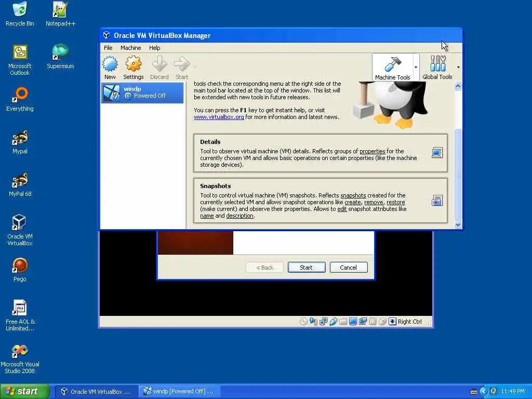Expand hidden tray icons with the chevron
Screen dimensions: 532x399
(484, 392)
